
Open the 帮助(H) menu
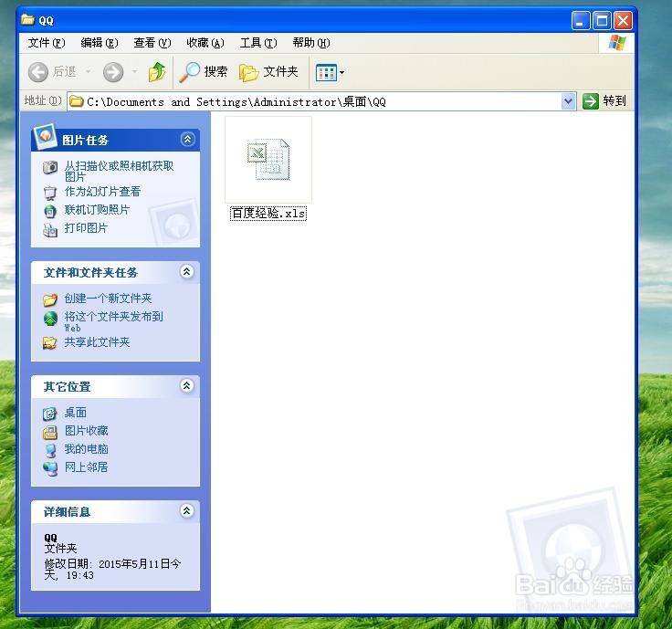pos(311,43)
